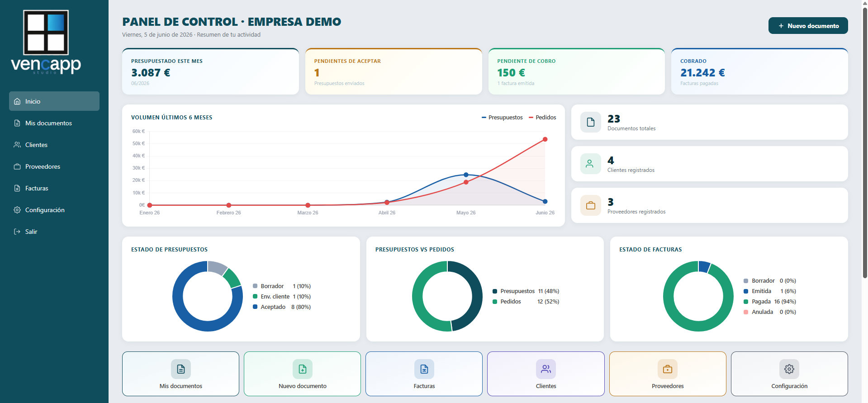This screenshot has width=868, height=403.
Task: Click the person icon beside Clientes registrados
Action: (x=591, y=164)
